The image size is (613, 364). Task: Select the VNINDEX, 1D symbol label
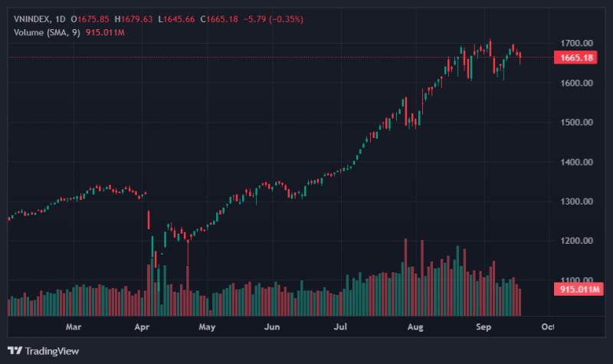[40, 19]
